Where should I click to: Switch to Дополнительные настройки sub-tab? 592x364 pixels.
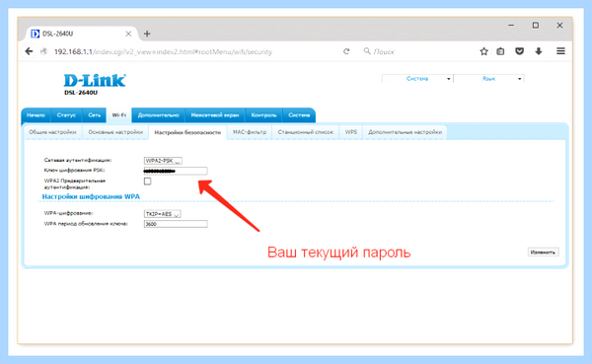[405, 132]
